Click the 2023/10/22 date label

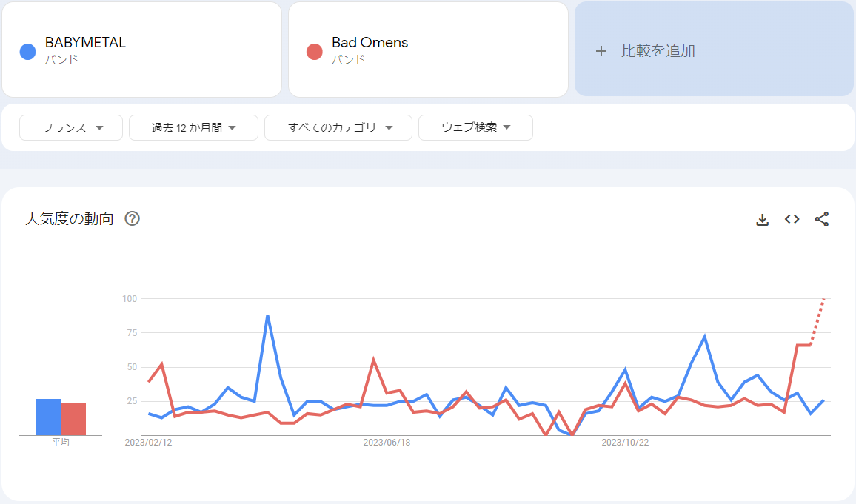tap(625, 443)
